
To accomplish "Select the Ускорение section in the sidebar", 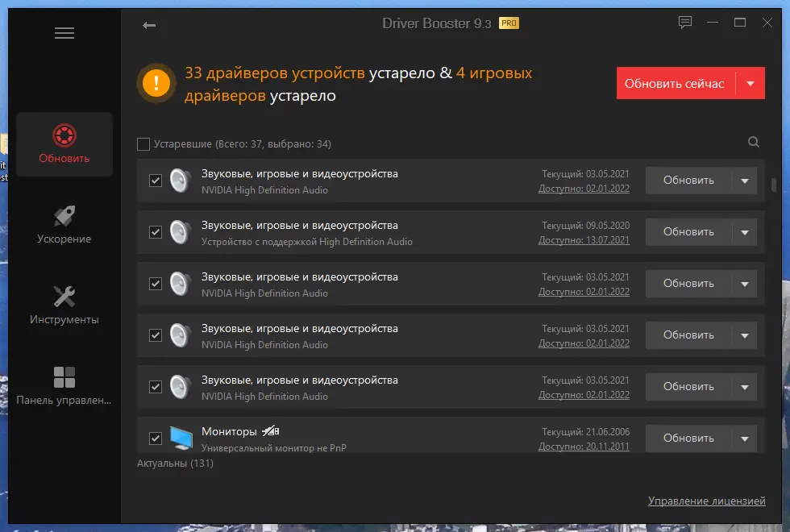I will (x=64, y=223).
